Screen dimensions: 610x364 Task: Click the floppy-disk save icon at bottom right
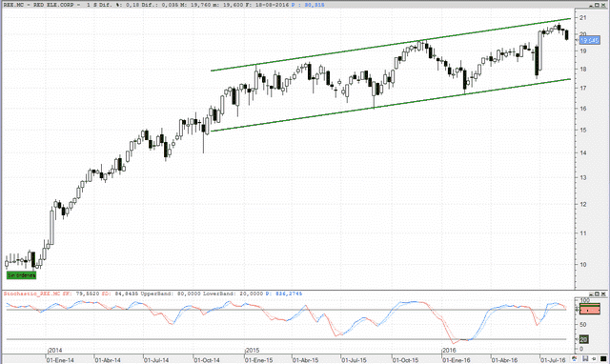(585, 358)
